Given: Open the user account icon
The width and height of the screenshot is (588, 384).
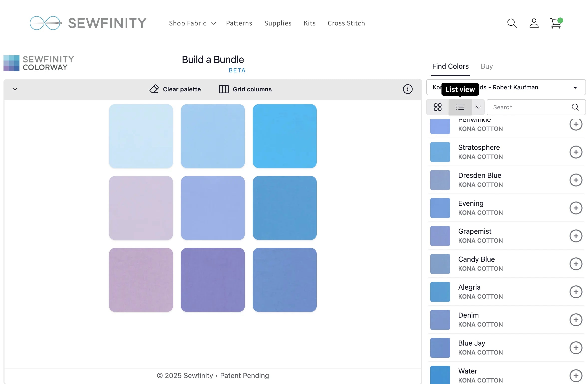Looking at the screenshot, I should (x=534, y=23).
